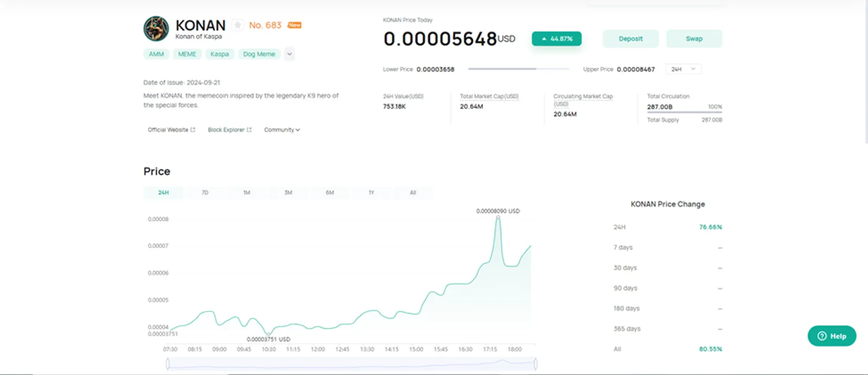
Task: Click the Circulating Market Cap label
Action: [583, 99]
